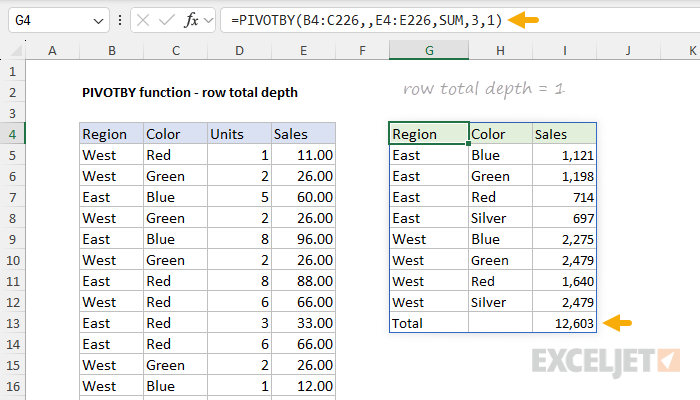Viewport: 700px width, 400px height.
Task: Click the 'row total depth = 1' note
Action: tap(484, 89)
